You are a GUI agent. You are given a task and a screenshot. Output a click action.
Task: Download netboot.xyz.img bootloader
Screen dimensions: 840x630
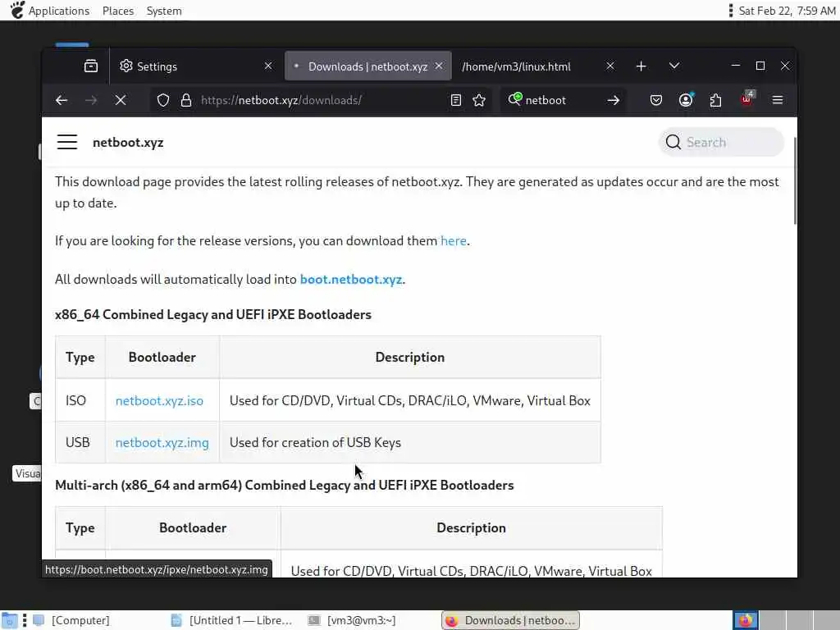tap(162, 442)
